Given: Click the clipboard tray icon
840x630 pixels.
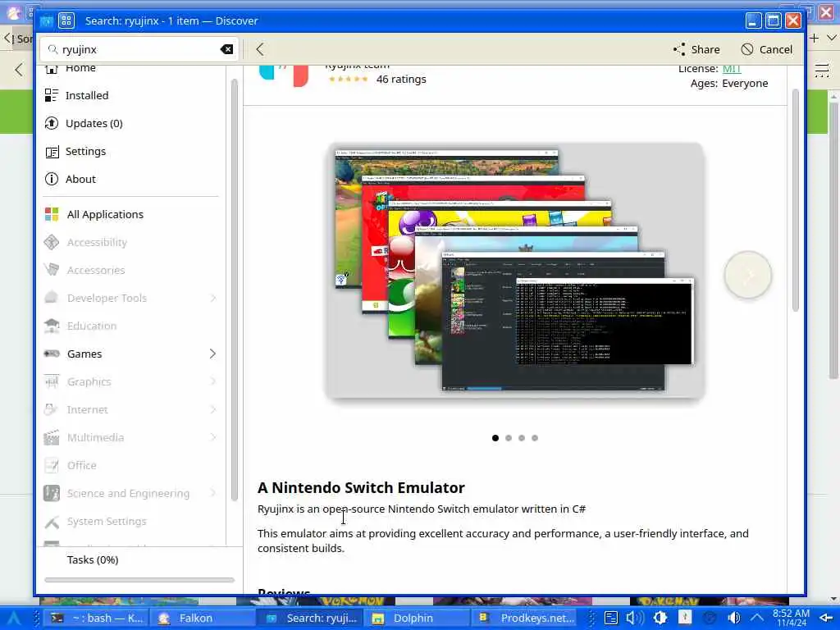Looking at the screenshot, I should [610, 619].
